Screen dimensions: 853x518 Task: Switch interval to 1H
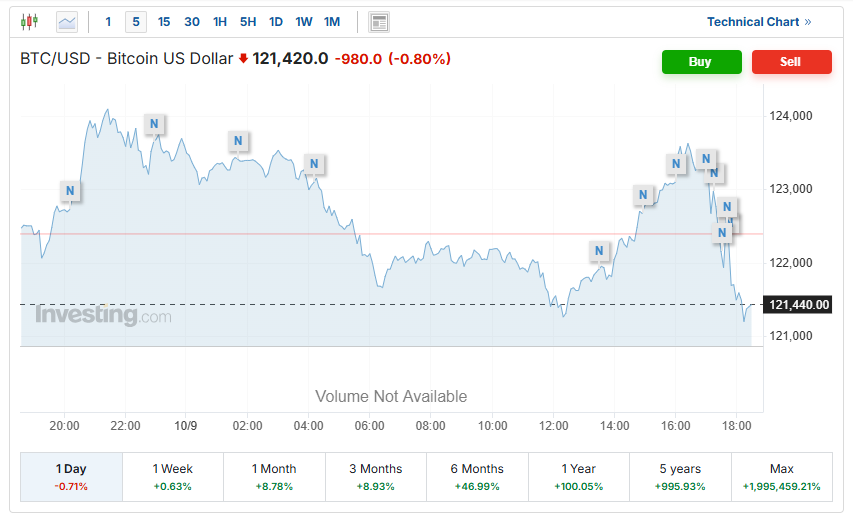[220, 22]
